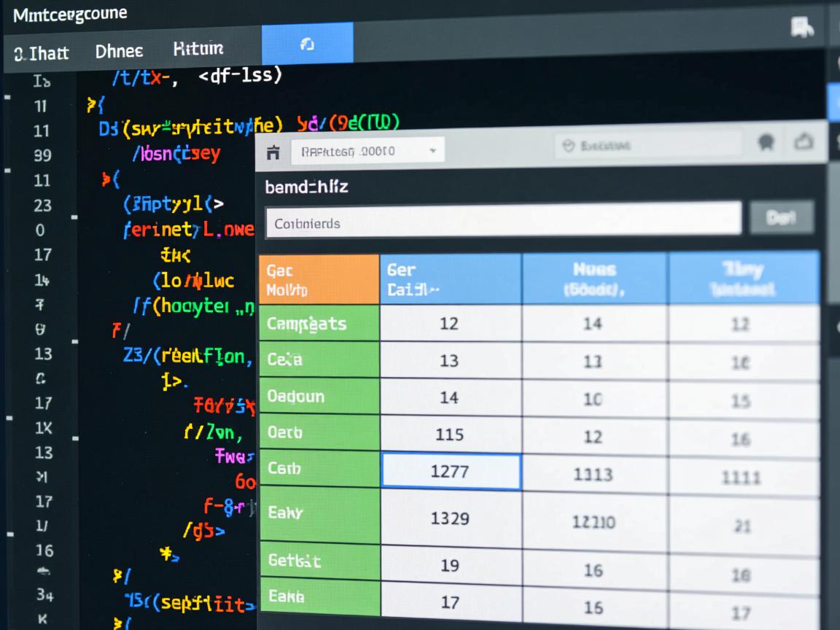Select the highlighted cell containing 1277

[450, 470]
